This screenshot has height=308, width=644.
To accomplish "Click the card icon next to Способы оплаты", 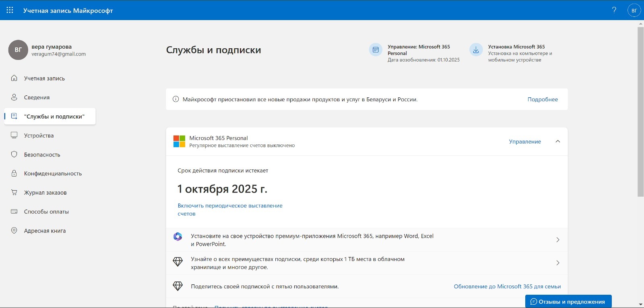I will [x=14, y=211].
